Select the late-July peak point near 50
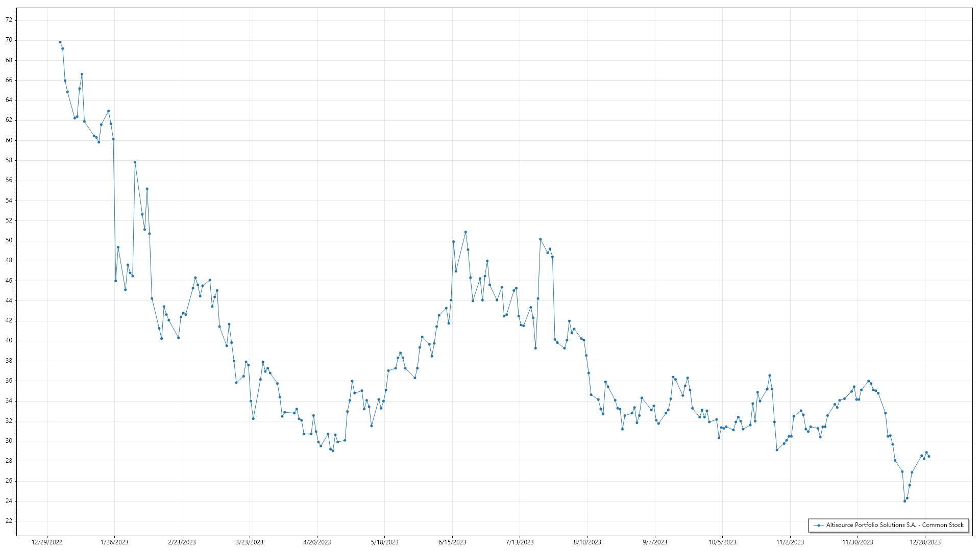 pyautogui.click(x=540, y=239)
